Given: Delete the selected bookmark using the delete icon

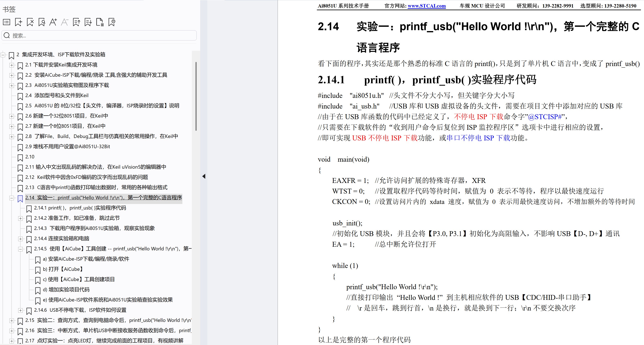Looking at the screenshot, I should 30,22.
